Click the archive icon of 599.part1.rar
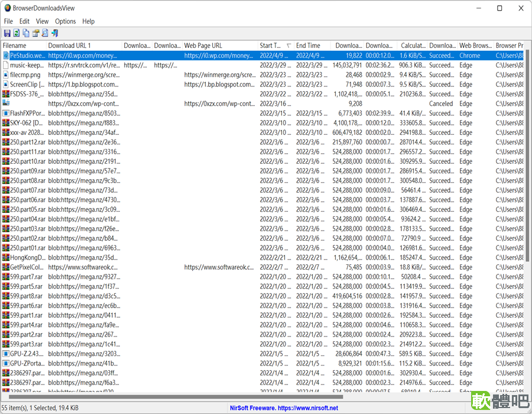This screenshot has height=414, width=532. [x=6, y=315]
